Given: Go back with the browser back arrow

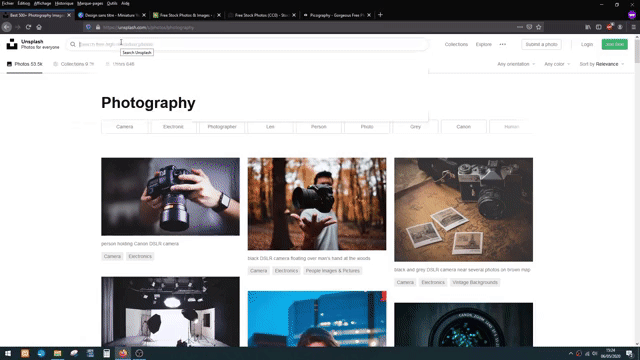Looking at the screenshot, I should click(7, 27).
